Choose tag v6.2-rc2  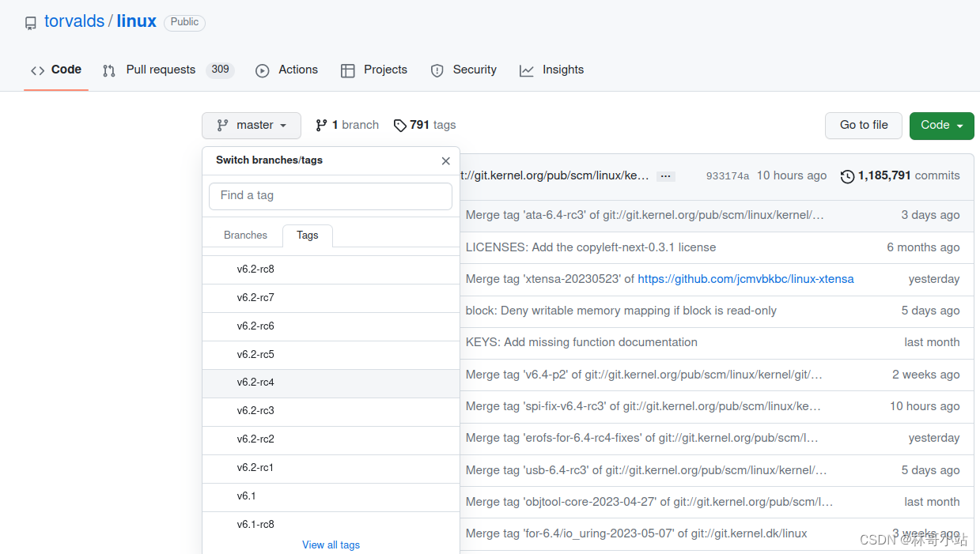331,439
